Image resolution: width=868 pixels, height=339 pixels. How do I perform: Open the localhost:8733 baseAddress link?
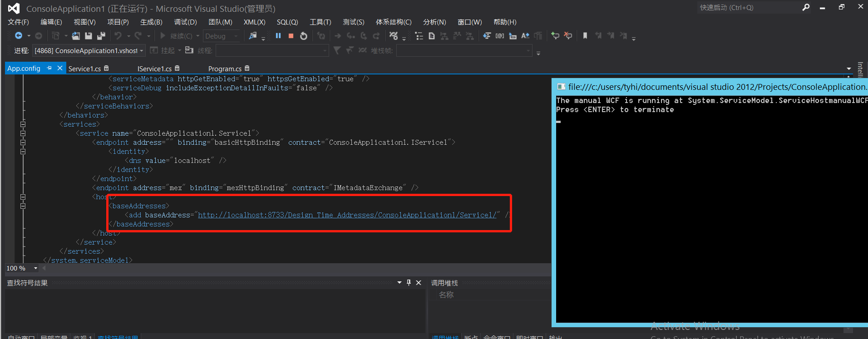tap(347, 215)
